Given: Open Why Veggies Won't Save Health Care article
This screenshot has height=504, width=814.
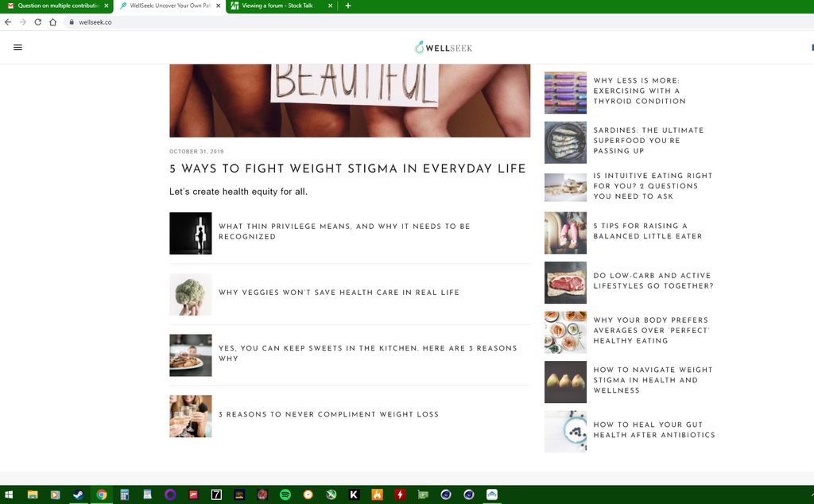Looking at the screenshot, I should [x=339, y=293].
